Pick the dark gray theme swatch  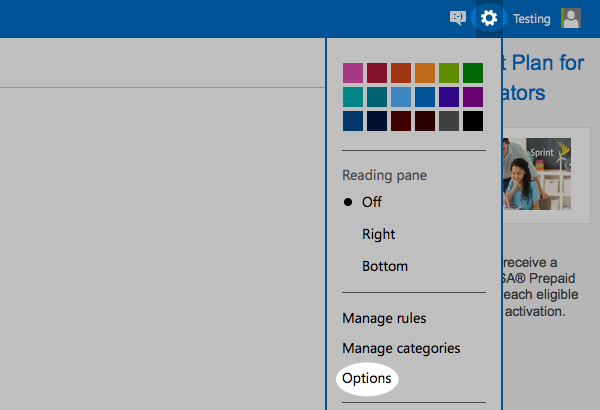point(448,121)
